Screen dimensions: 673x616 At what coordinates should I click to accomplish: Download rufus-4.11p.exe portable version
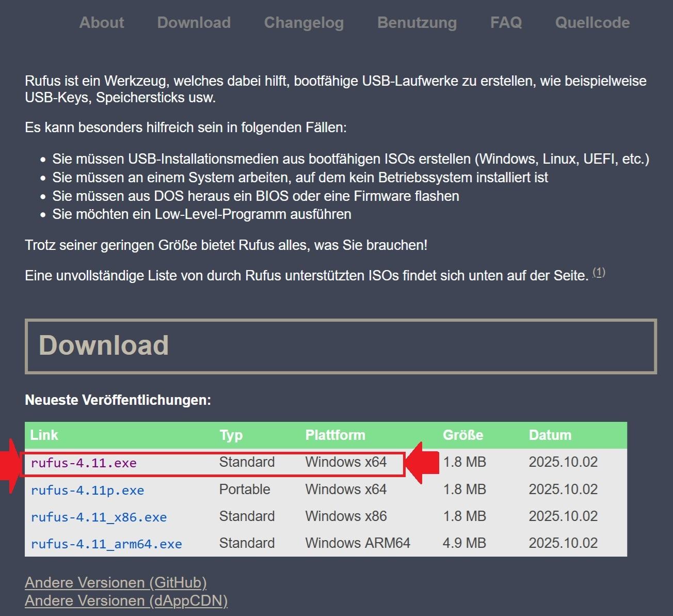(87, 491)
